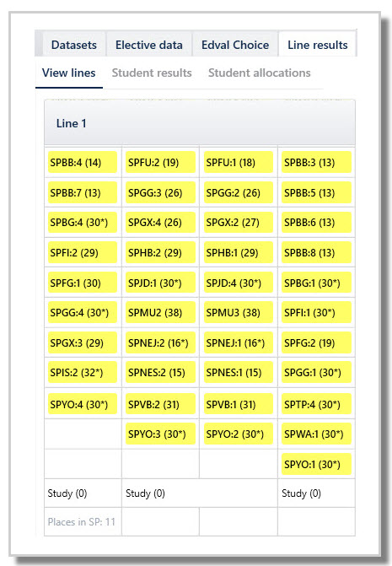The image size is (392, 566).
Task: Click Study (0) in the first column
Action: coord(67,493)
